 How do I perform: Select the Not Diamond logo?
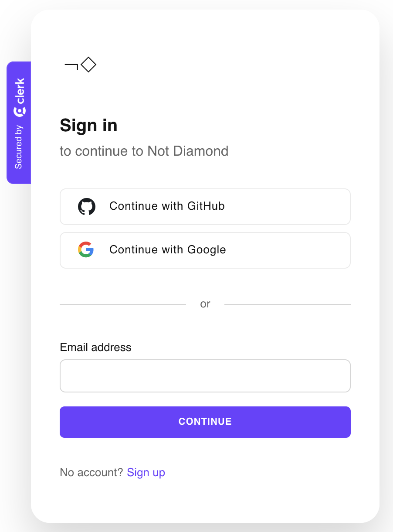tap(80, 64)
